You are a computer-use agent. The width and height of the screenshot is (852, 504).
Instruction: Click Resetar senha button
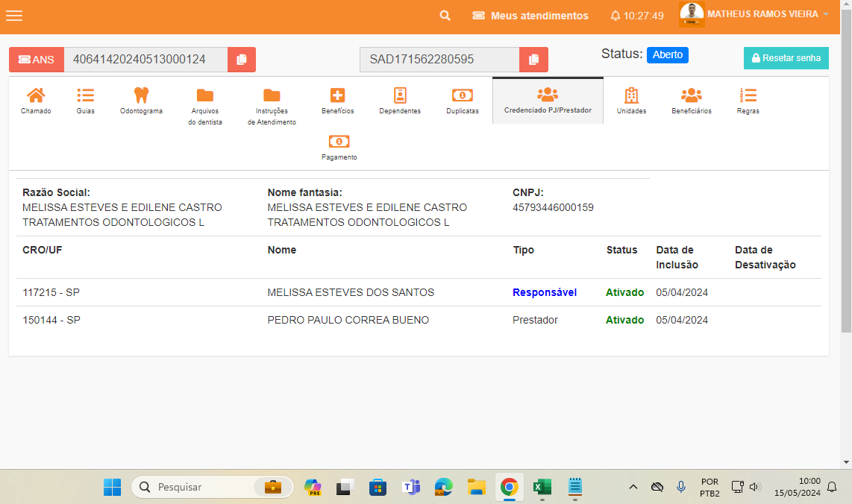point(786,58)
